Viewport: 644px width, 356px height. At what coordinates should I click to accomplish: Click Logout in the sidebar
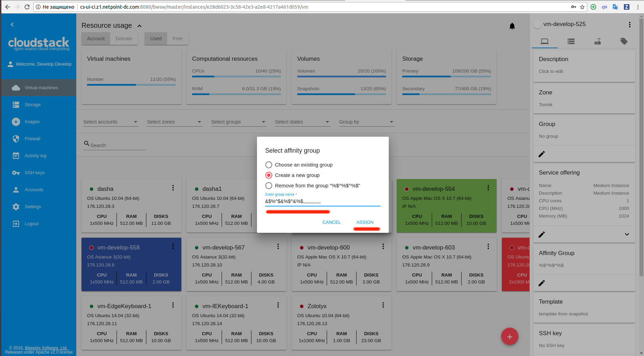39,224
